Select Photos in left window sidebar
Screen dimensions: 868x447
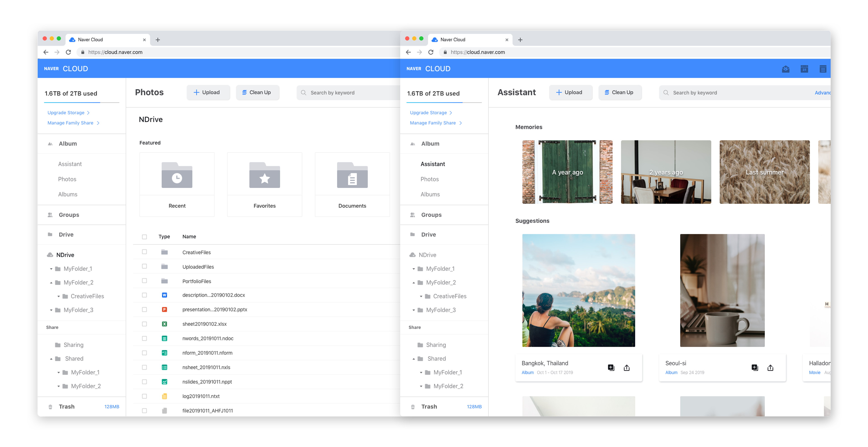[67, 179]
